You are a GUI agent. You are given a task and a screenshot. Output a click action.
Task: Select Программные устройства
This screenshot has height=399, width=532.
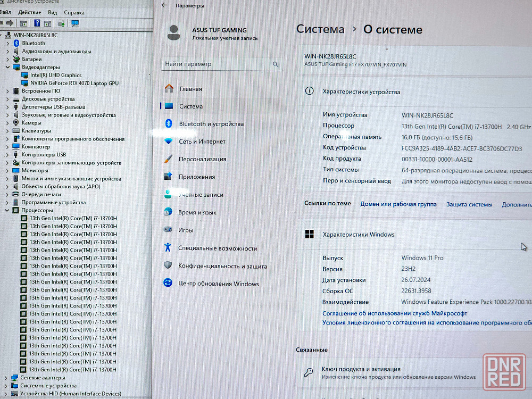pos(54,202)
